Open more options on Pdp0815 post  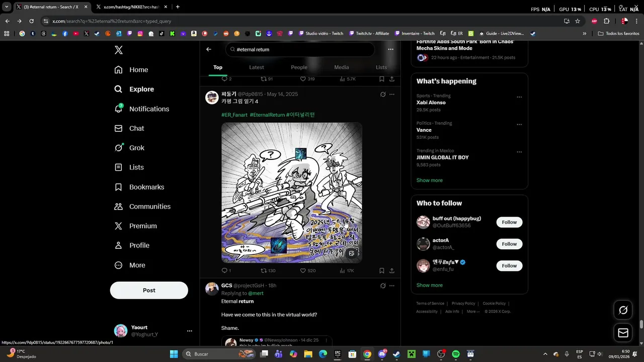click(x=392, y=94)
